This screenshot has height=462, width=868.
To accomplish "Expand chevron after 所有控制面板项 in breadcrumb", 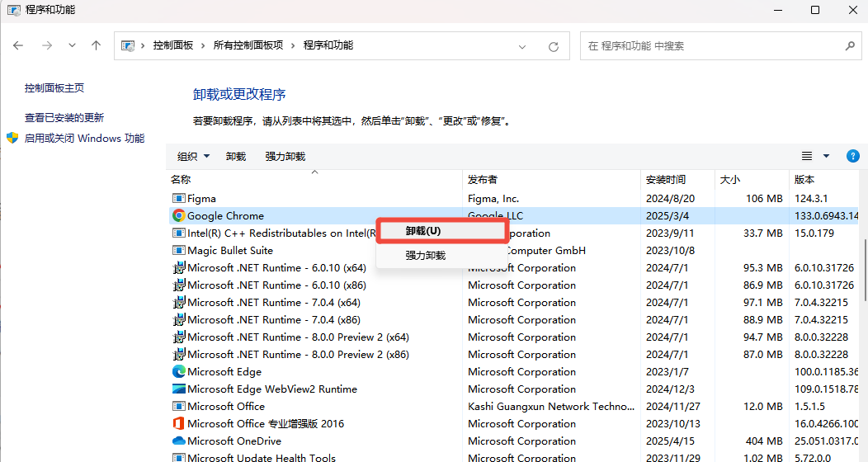I will click(x=293, y=45).
